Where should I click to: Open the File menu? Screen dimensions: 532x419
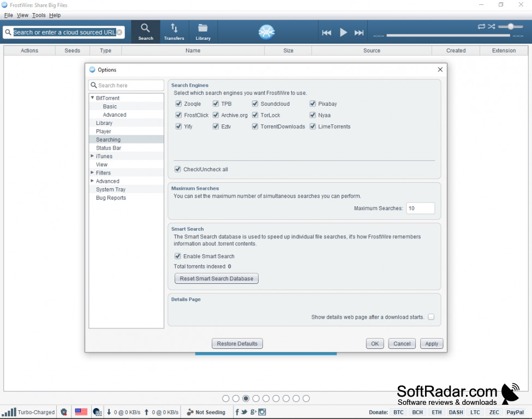point(9,15)
